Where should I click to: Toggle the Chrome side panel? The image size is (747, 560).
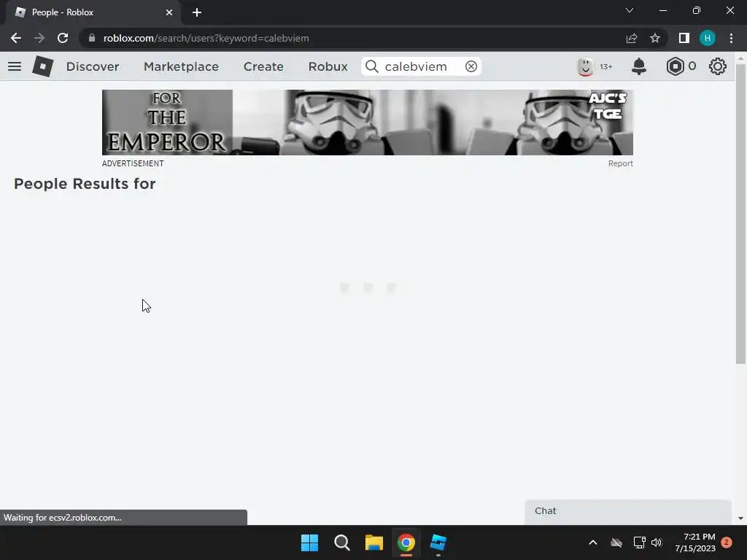point(684,38)
